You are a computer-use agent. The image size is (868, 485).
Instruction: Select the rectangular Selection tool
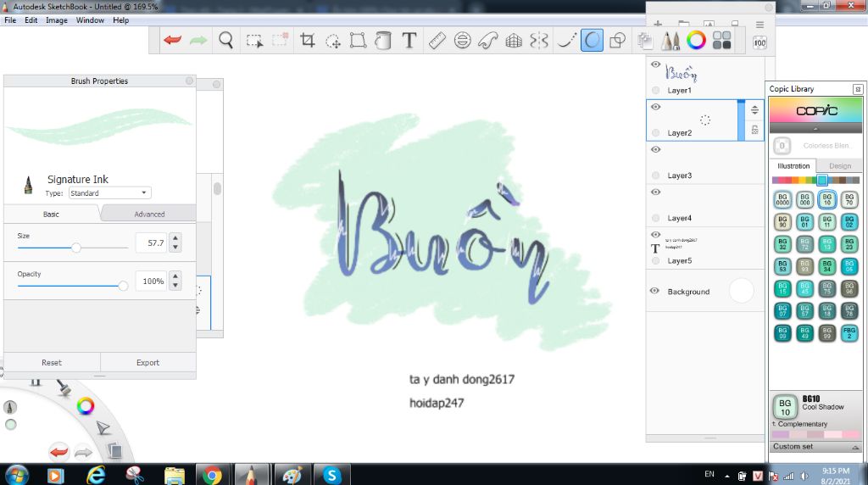click(x=254, y=41)
